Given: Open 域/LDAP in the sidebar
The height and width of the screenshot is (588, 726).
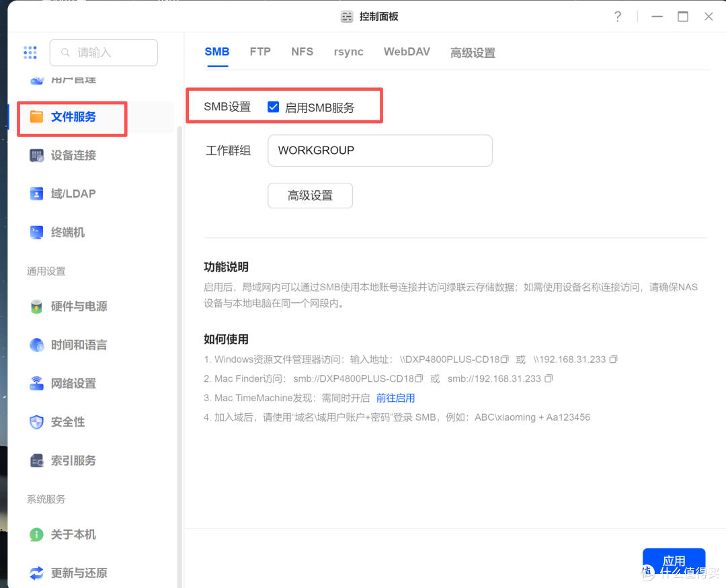Looking at the screenshot, I should pos(73,194).
